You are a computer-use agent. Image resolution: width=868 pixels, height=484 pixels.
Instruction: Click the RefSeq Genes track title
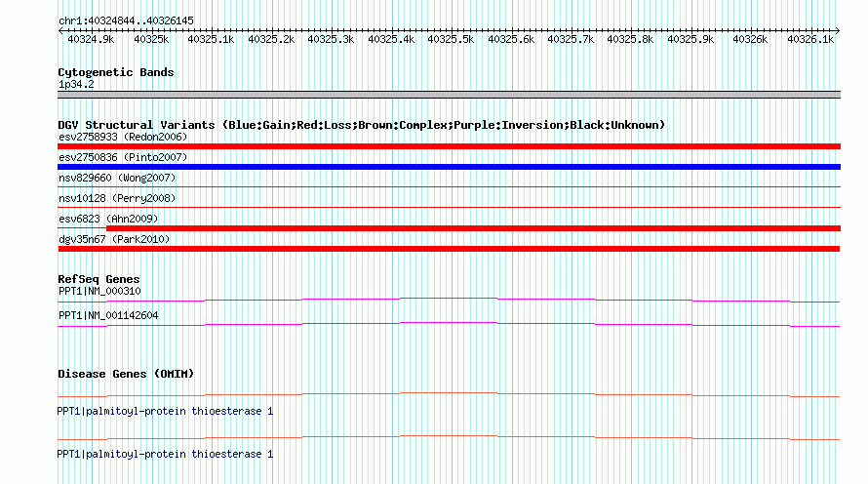[99, 279]
